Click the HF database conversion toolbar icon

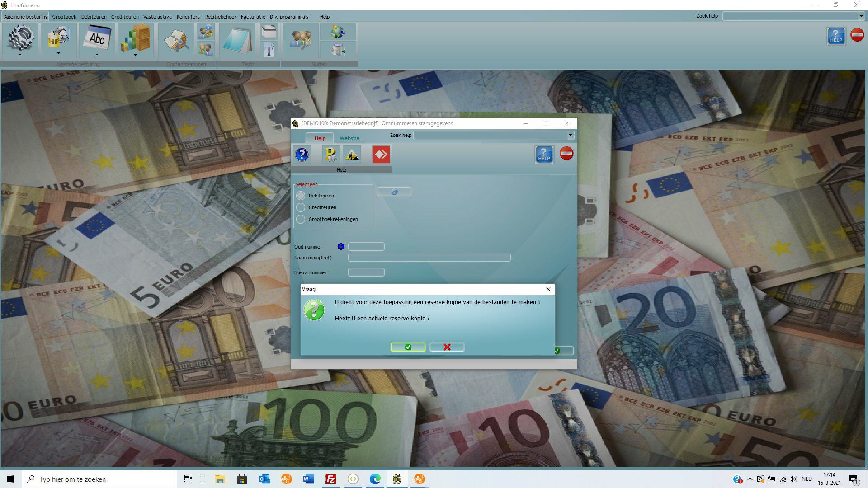(x=58, y=38)
